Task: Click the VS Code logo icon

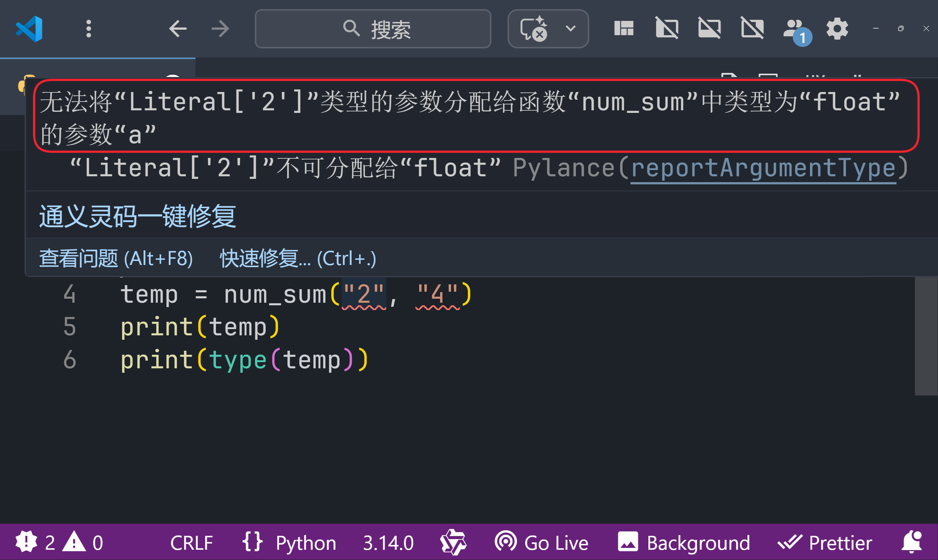Action: (29, 29)
